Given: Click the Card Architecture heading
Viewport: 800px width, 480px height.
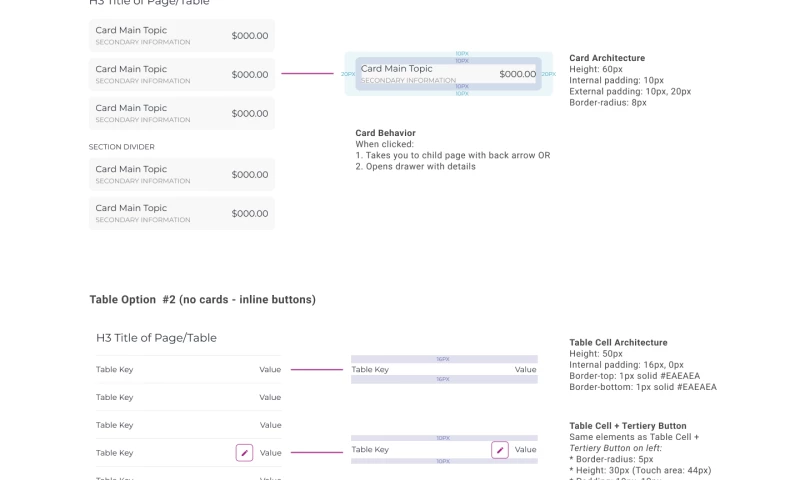Looking at the screenshot, I should click(607, 58).
